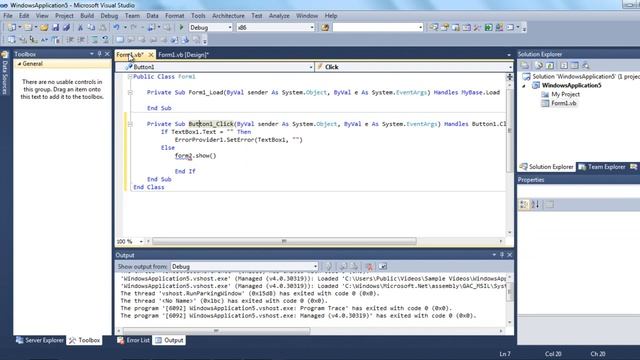This screenshot has width=640, height=360.
Task: Open the find search combo box dropdown
Action: 420,27
